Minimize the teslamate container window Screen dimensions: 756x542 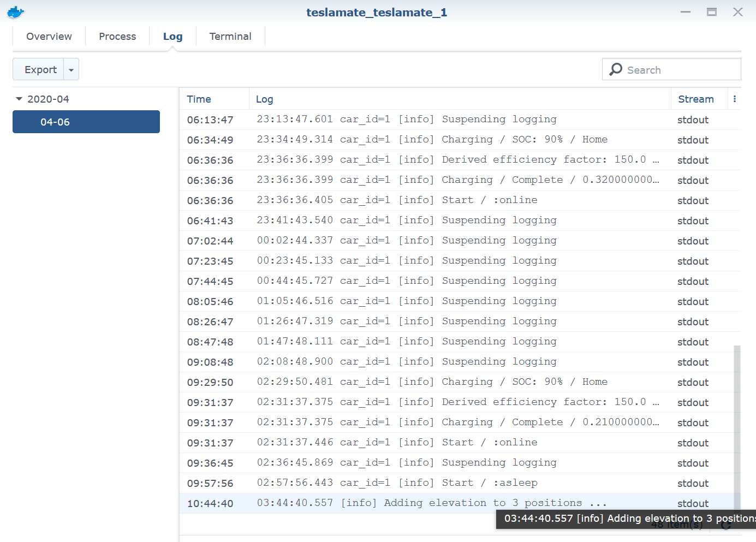[686, 12]
